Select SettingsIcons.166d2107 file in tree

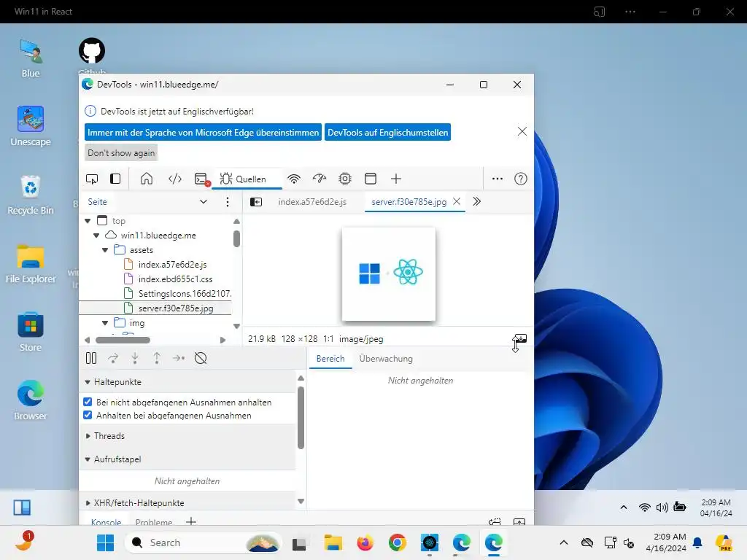tap(185, 294)
